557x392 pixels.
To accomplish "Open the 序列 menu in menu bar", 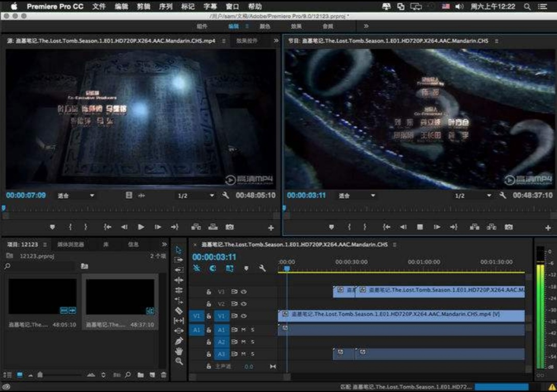I will (x=166, y=7).
